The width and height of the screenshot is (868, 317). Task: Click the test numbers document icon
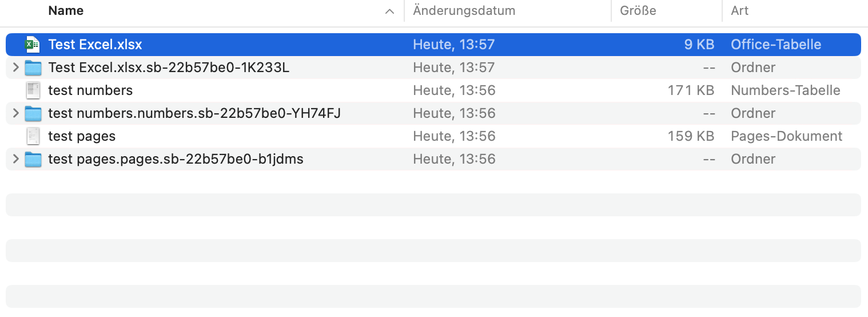point(33,90)
